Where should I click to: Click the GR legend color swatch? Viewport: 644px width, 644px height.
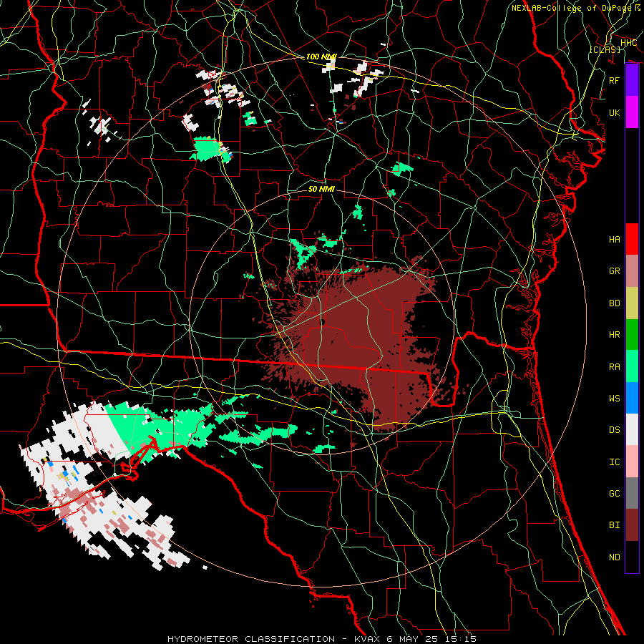click(x=632, y=271)
